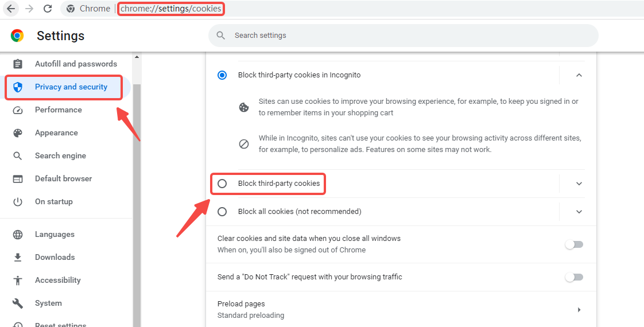The image size is (644, 327).
Task: Select the Block third-party cookies radio button
Action: (x=222, y=184)
